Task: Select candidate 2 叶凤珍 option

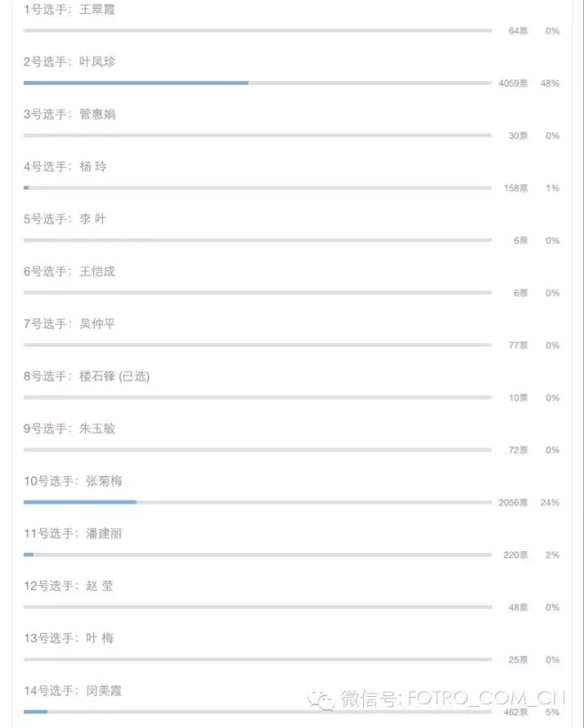Action: [x=69, y=62]
